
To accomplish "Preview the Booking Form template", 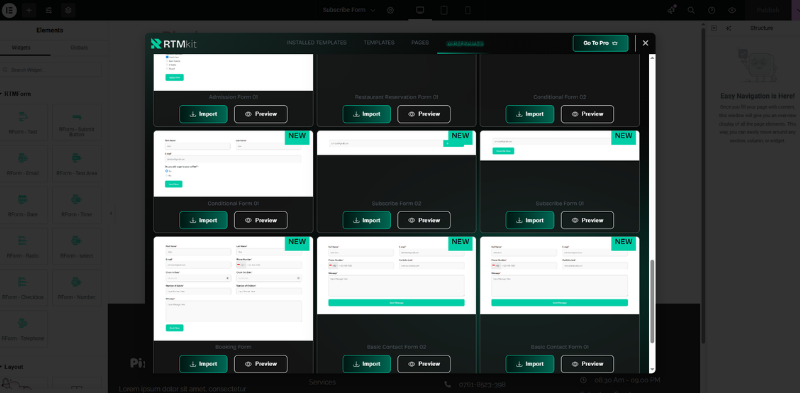I will pos(261,364).
